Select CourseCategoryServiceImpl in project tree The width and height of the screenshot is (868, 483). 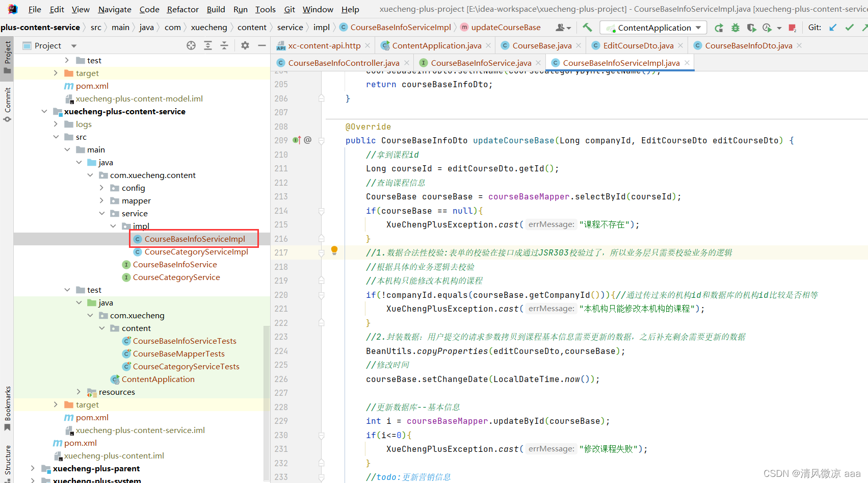coord(196,251)
